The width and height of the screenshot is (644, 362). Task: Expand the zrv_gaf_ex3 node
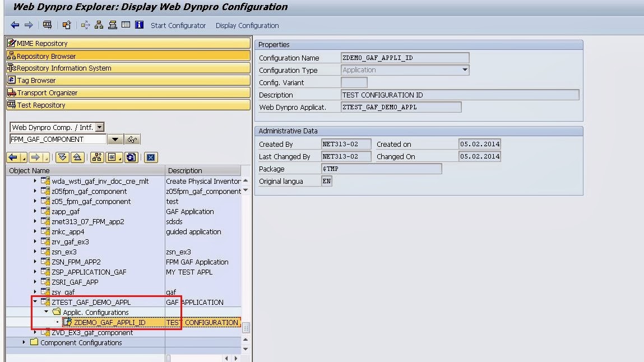(x=35, y=242)
